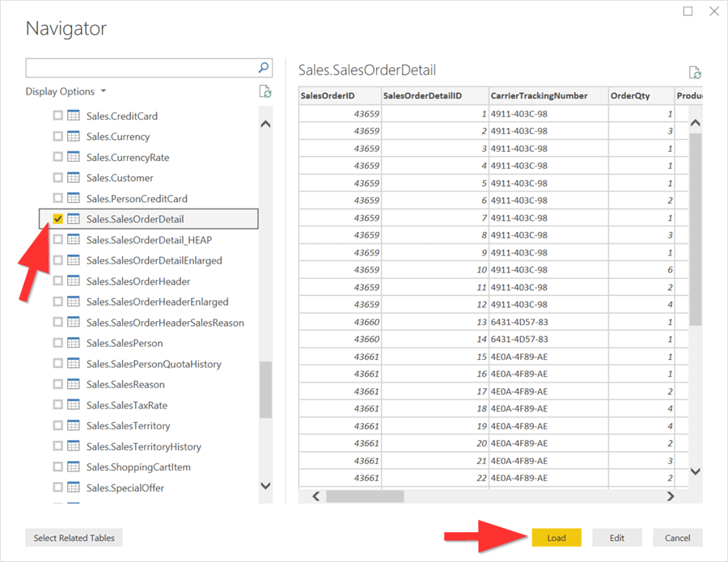Viewport: 728px width, 562px height.
Task: Refresh the table list icon under search
Action: click(265, 91)
